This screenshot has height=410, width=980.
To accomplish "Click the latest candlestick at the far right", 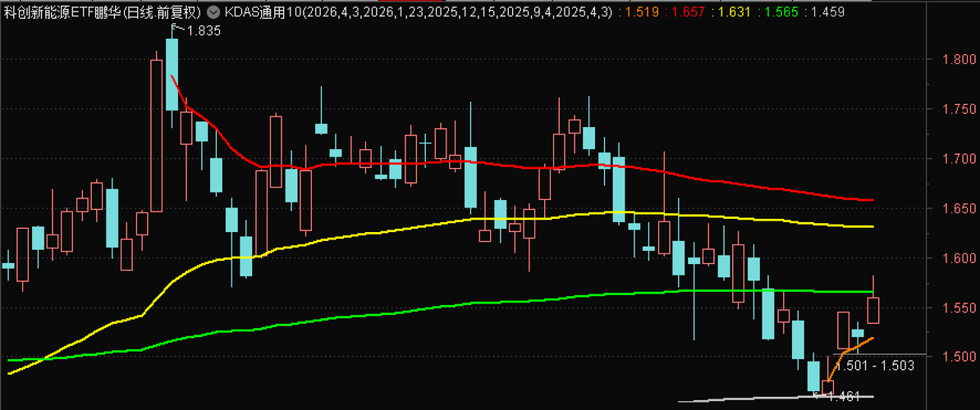I will pyautogui.click(x=873, y=310).
